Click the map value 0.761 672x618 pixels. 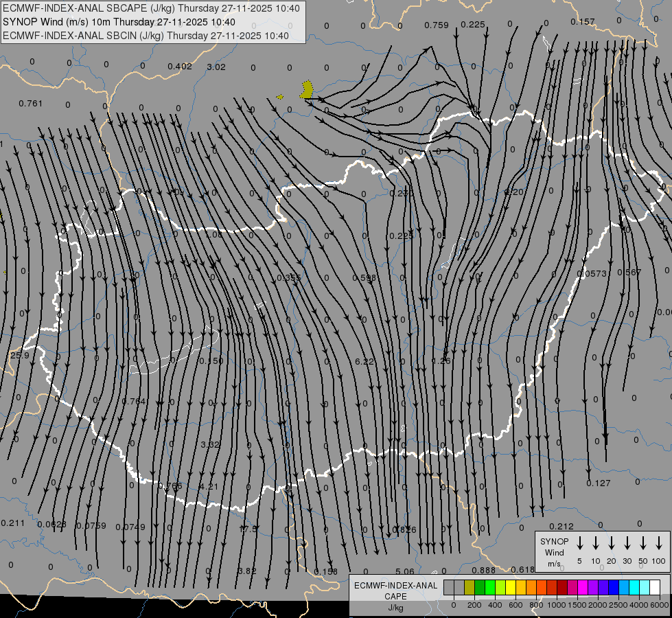31,104
